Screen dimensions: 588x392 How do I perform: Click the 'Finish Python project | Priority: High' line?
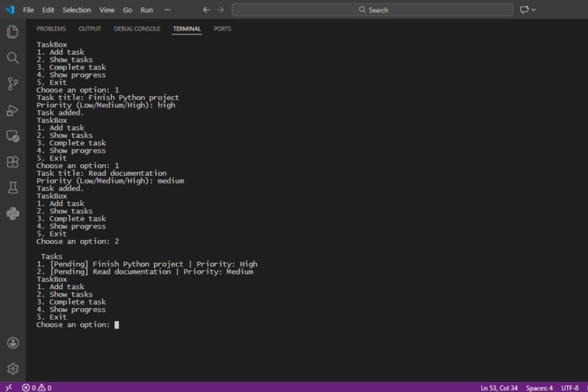pos(147,264)
